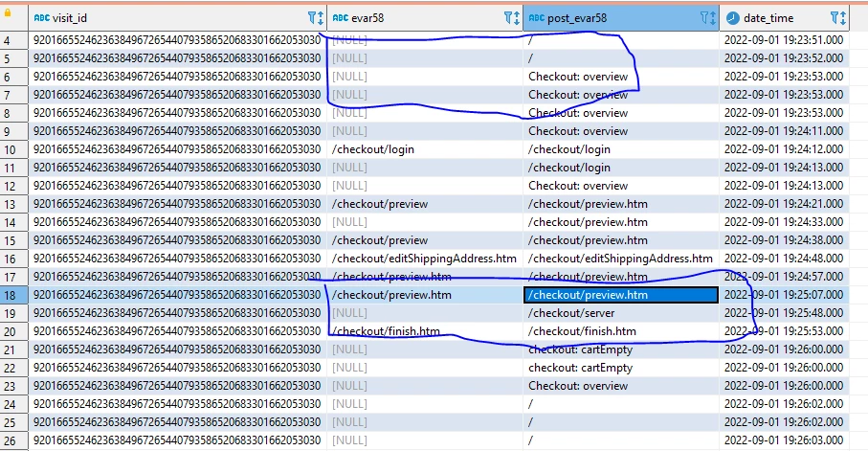Click the lock icon in the grid corner
Image resolution: width=868 pixels, height=451 pixels.
pyautogui.click(x=8, y=12)
